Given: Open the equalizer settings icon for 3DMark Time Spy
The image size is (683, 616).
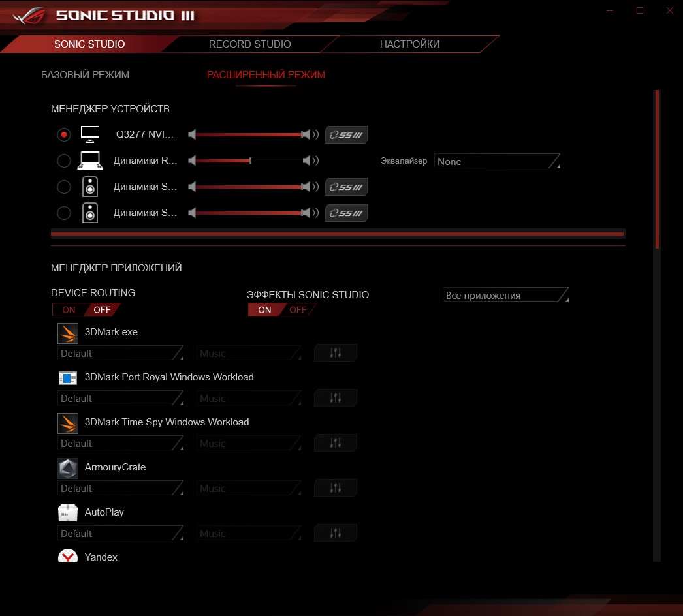Looking at the screenshot, I should tap(336, 442).
